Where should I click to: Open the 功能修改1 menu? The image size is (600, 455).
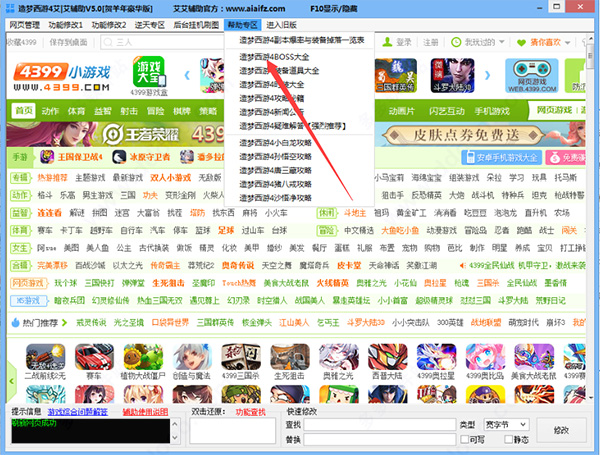(65, 25)
